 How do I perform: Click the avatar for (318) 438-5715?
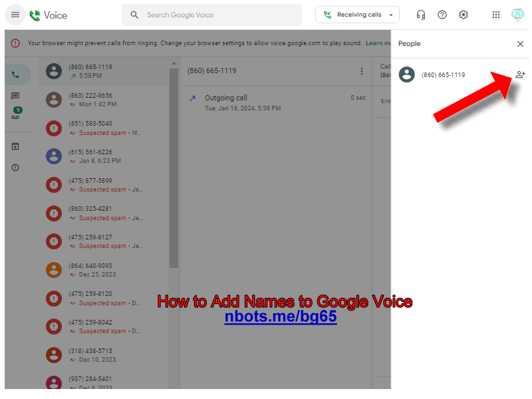click(x=54, y=355)
